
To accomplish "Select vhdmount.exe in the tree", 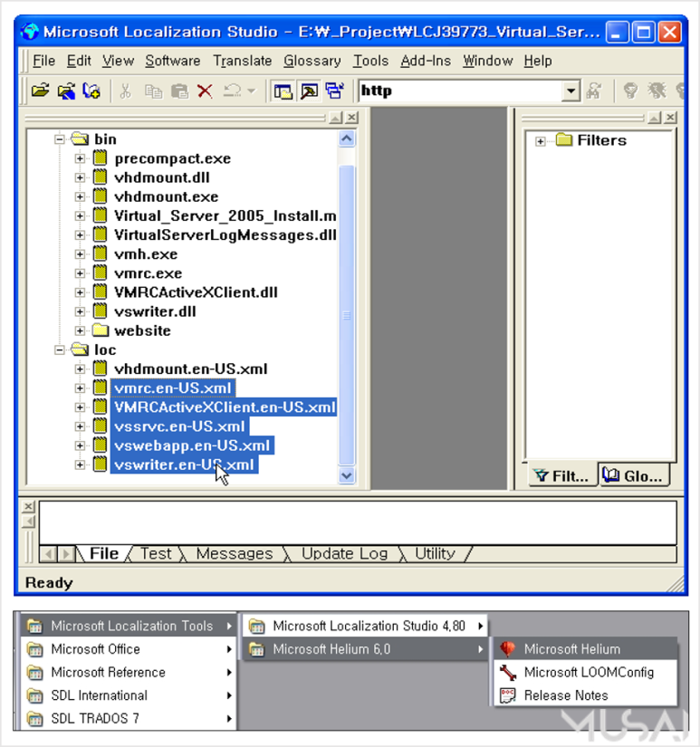I will 167,196.
